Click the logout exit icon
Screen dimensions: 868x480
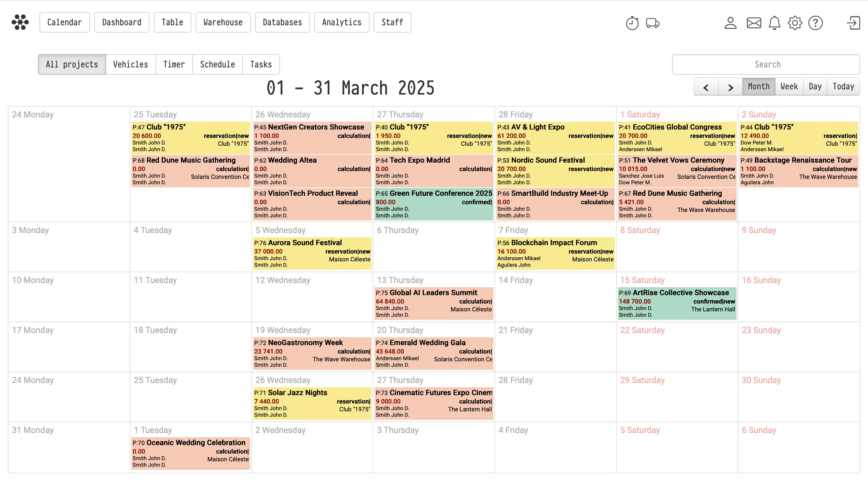click(x=853, y=23)
